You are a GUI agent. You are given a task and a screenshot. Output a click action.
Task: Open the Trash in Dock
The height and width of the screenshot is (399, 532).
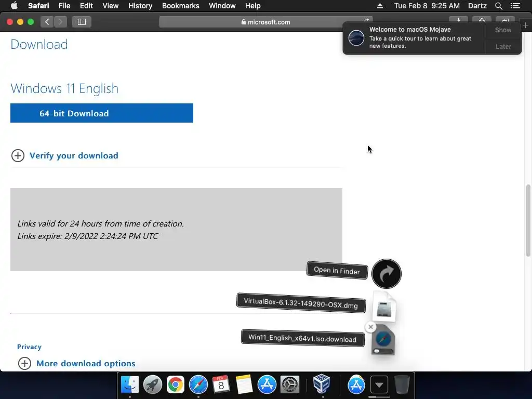tap(402, 385)
